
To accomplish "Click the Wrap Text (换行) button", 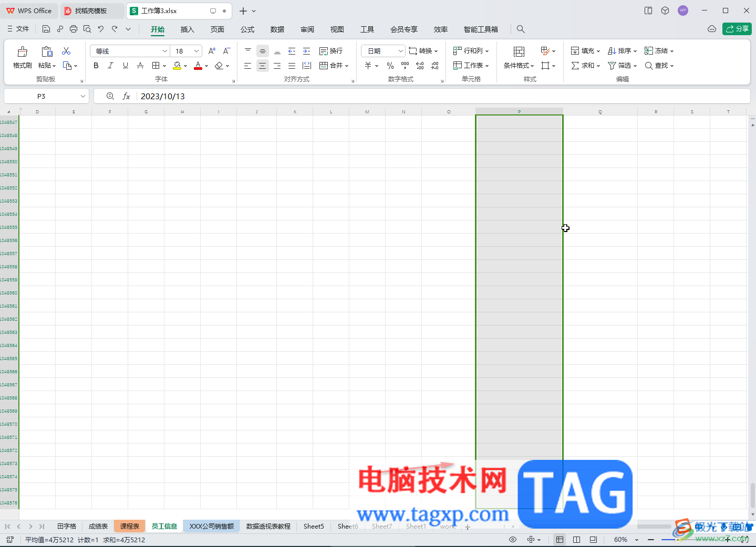I will coord(331,51).
